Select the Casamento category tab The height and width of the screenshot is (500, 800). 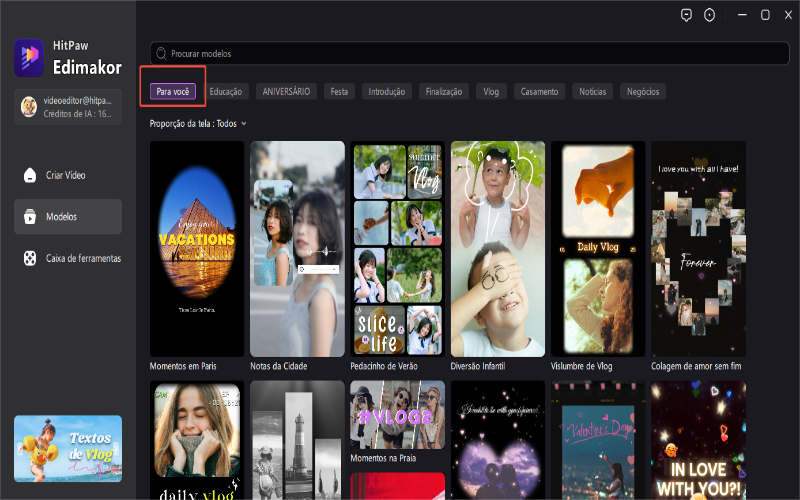[539, 91]
